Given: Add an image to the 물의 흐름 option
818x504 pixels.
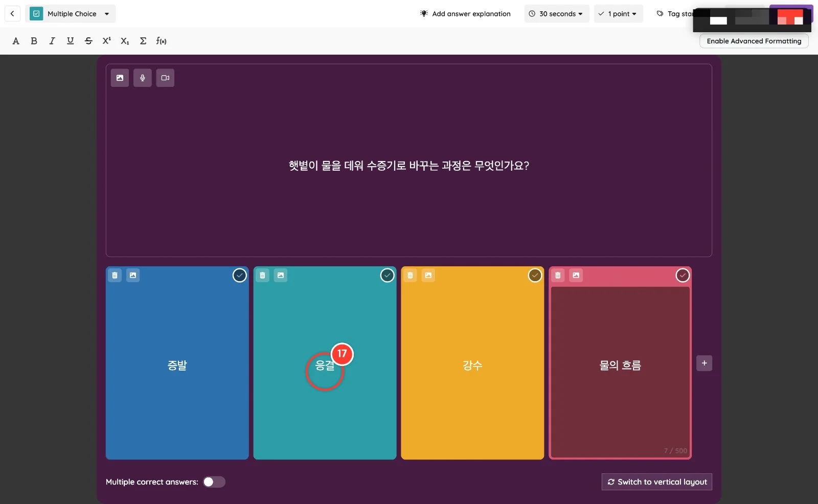Looking at the screenshot, I should [x=576, y=276].
